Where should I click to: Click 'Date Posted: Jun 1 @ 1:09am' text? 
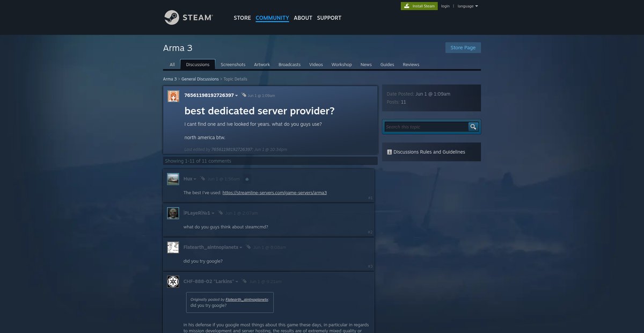[419, 94]
